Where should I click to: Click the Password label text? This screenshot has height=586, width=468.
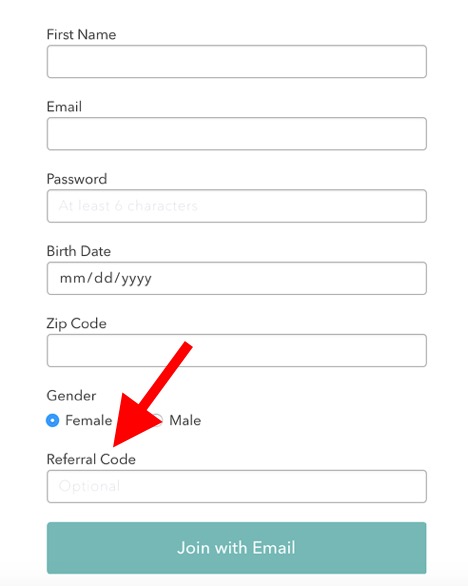[x=77, y=179]
